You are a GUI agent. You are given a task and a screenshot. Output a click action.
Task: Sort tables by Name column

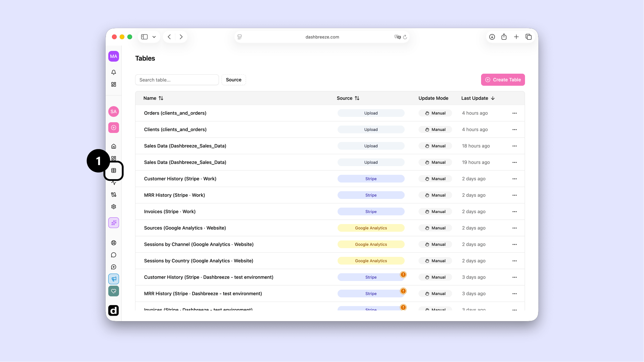coord(153,98)
